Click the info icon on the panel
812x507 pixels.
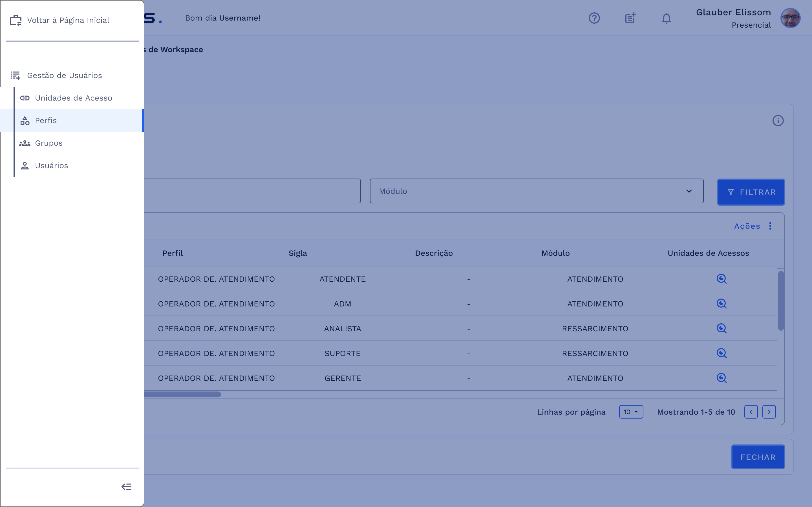778,121
